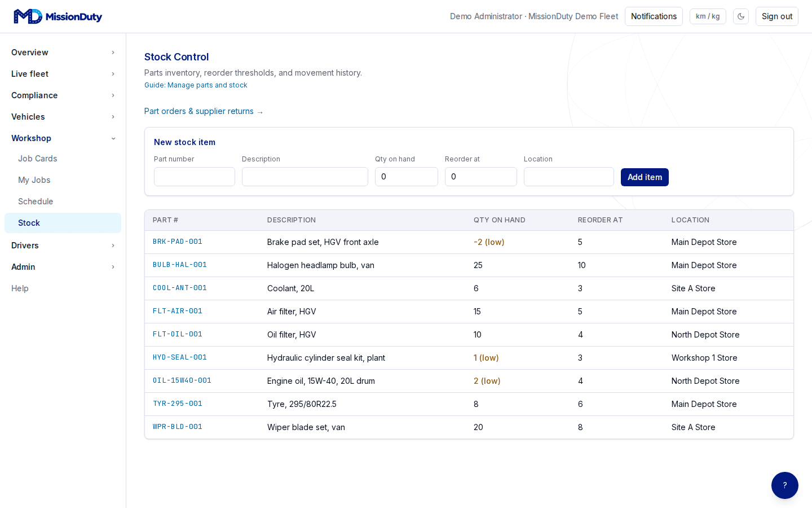Expand the Drivers section
Viewport: 812px width, 508px height.
(x=63, y=246)
